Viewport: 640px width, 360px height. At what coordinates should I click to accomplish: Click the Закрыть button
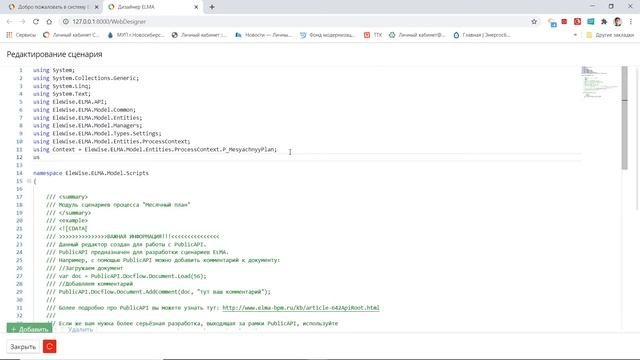pos(23,347)
